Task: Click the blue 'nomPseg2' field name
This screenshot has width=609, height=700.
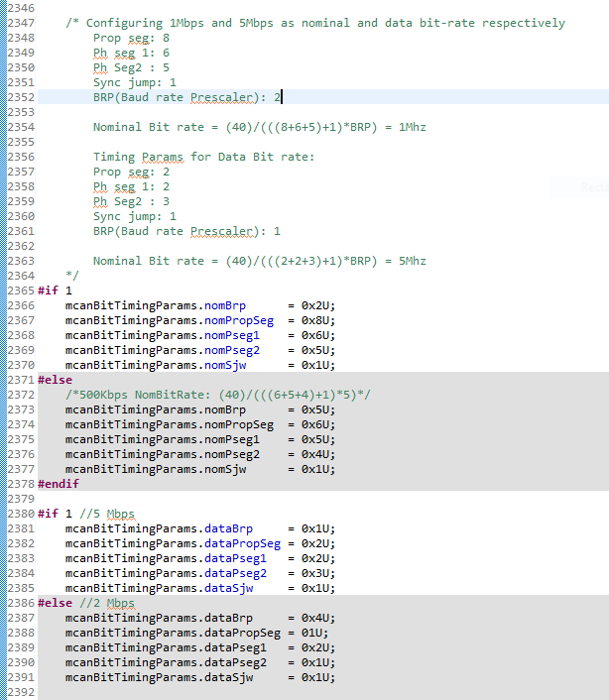Action: click(x=232, y=350)
